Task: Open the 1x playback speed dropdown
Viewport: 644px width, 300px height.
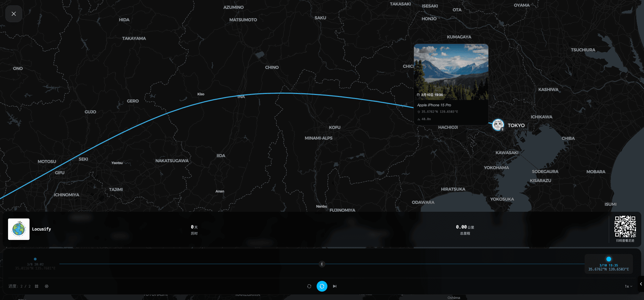Action: click(628, 286)
